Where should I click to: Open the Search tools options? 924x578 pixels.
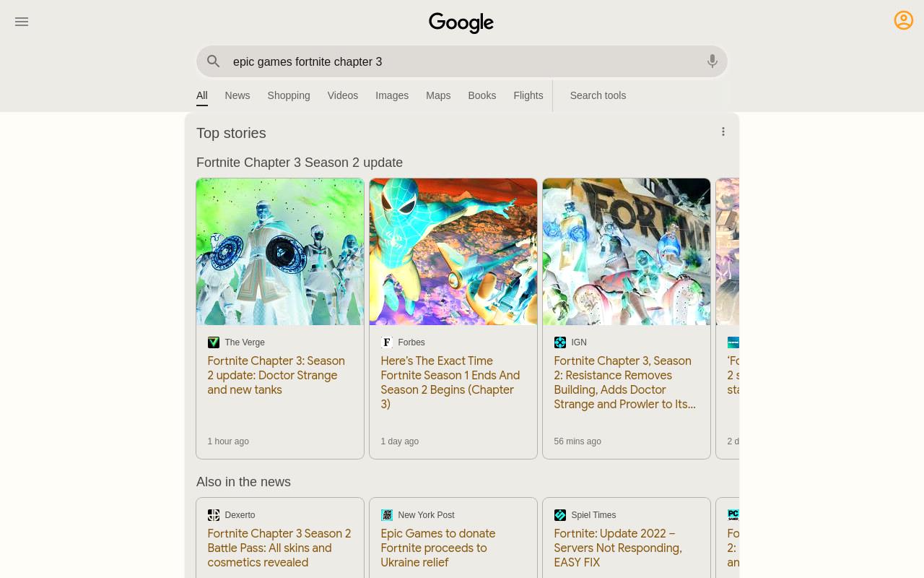598,95
